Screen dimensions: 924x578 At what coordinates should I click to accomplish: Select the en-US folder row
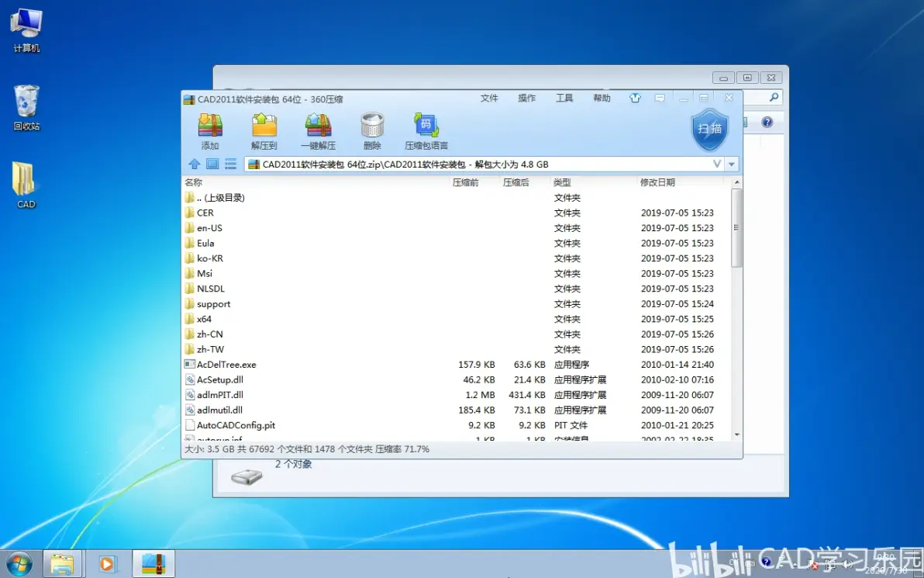coord(456,228)
